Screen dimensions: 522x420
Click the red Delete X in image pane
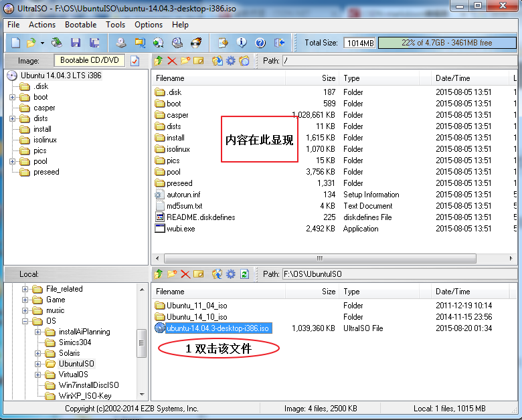[x=172, y=61]
